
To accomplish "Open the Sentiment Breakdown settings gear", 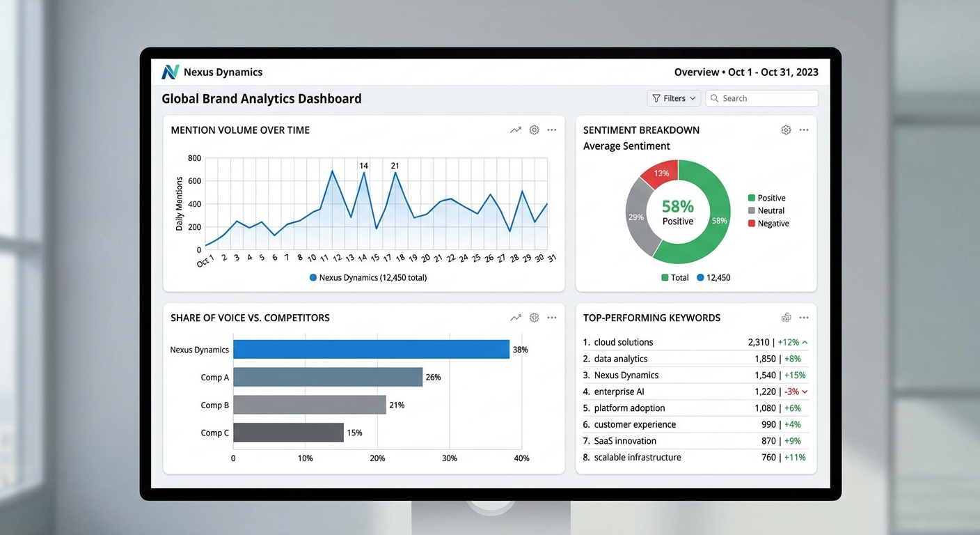I will [786, 130].
